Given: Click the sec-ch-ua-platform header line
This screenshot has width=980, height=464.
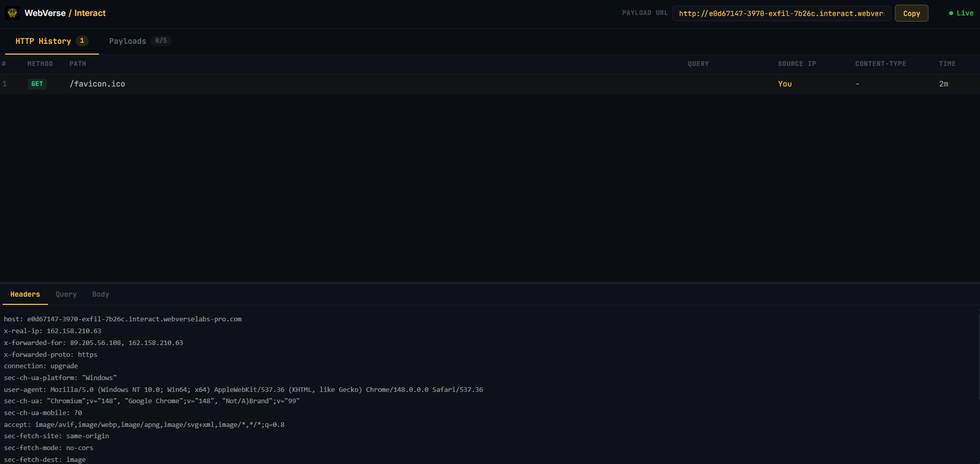Looking at the screenshot, I should [60, 378].
